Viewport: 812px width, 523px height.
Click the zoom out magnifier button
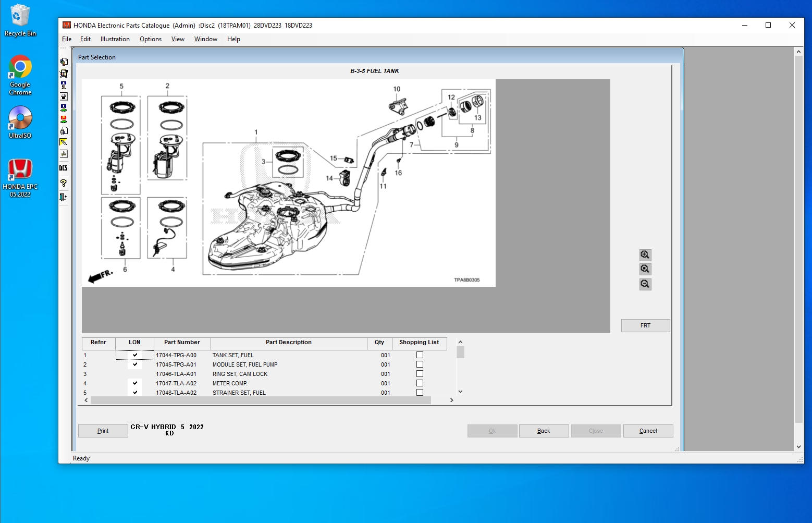pyautogui.click(x=645, y=284)
